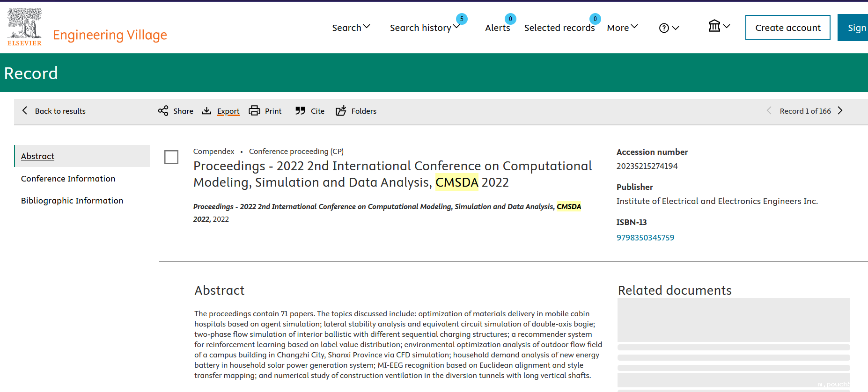868x392 pixels.
Task: Click the Elsevier logo
Action: coord(24,27)
